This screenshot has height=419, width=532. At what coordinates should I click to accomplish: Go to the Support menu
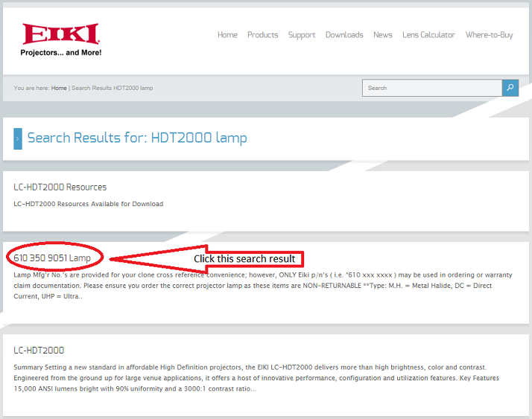click(x=302, y=35)
